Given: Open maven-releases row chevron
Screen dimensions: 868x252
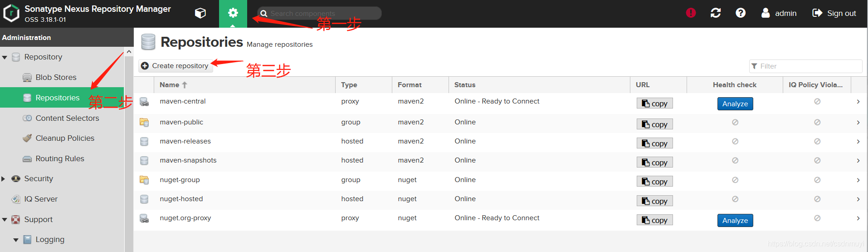Looking at the screenshot, I should (858, 142).
